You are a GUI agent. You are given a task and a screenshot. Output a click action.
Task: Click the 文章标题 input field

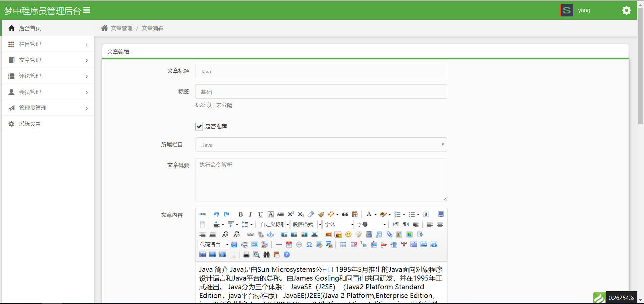coord(321,71)
